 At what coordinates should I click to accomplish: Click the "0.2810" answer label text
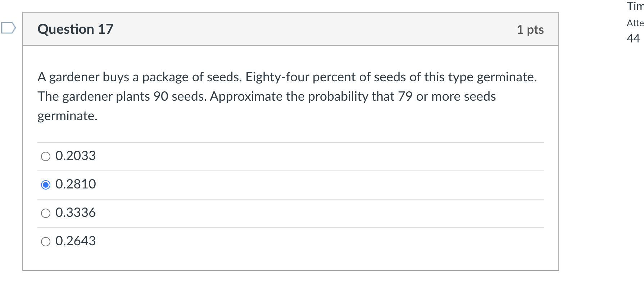[x=76, y=184]
